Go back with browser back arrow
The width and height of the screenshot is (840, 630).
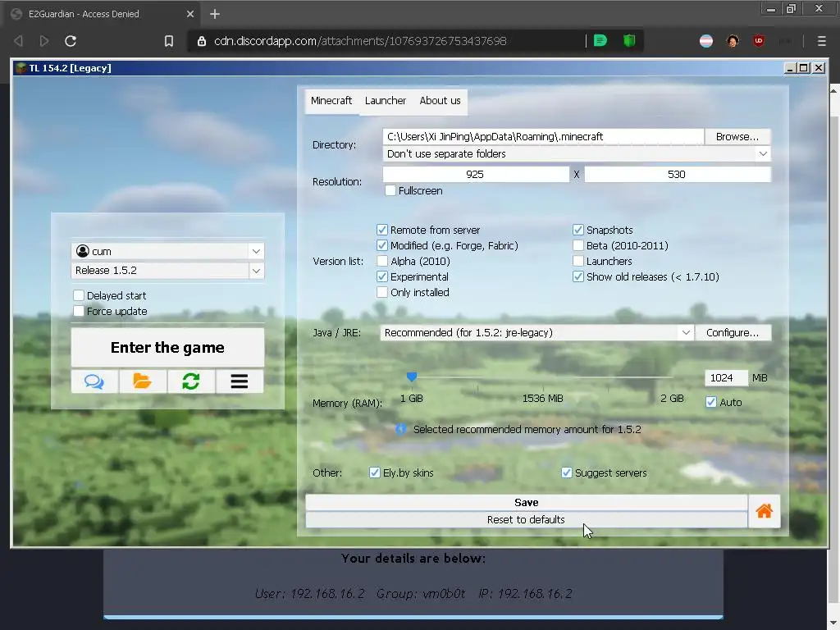pyautogui.click(x=18, y=41)
